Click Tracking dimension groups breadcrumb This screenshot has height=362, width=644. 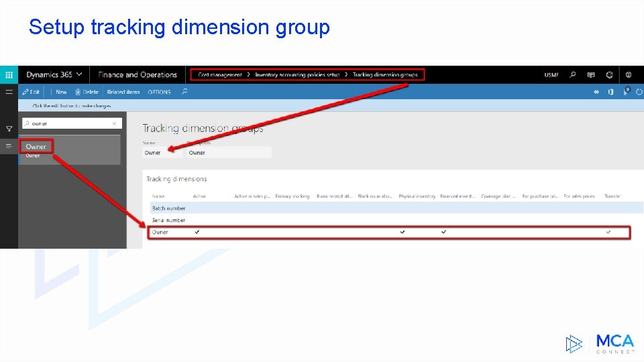tap(385, 74)
